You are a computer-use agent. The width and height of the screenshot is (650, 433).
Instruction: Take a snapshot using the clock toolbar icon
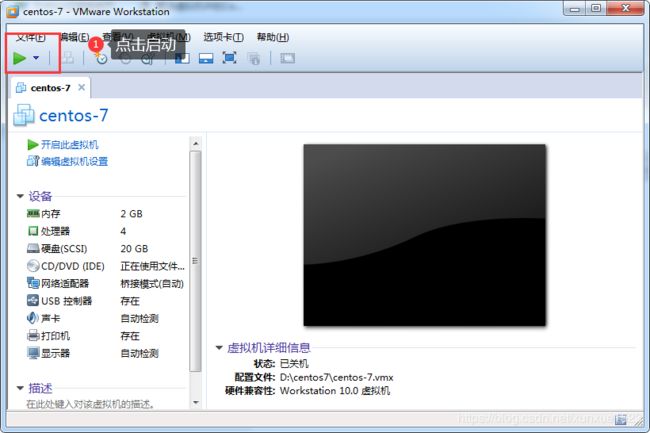coord(102,58)
